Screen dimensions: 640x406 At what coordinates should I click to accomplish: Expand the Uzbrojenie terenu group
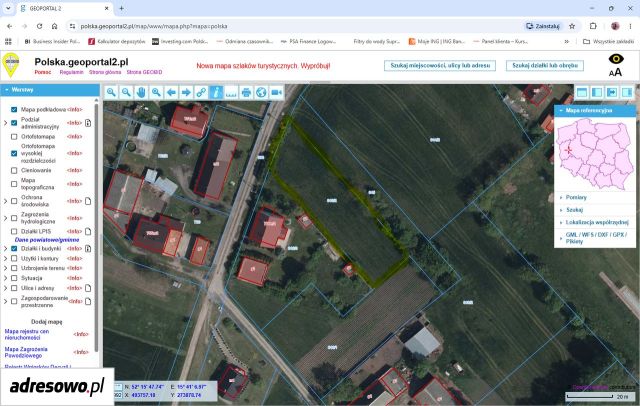5,268
